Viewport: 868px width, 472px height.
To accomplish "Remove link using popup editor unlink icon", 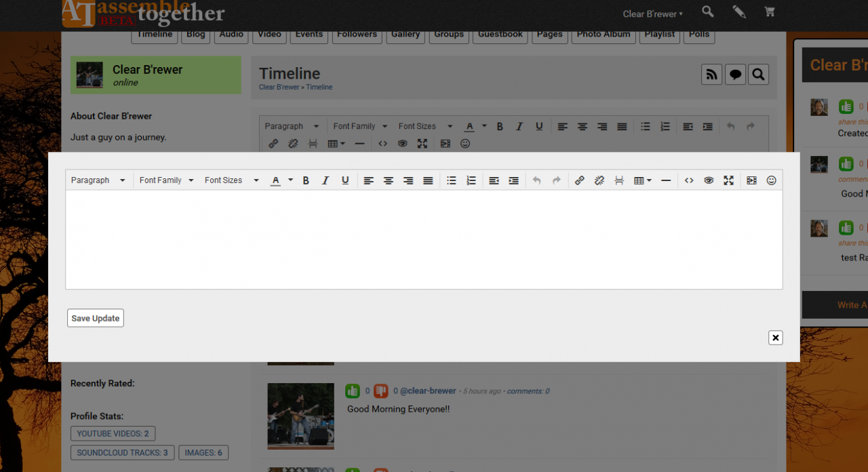I will tap(599, 180).
